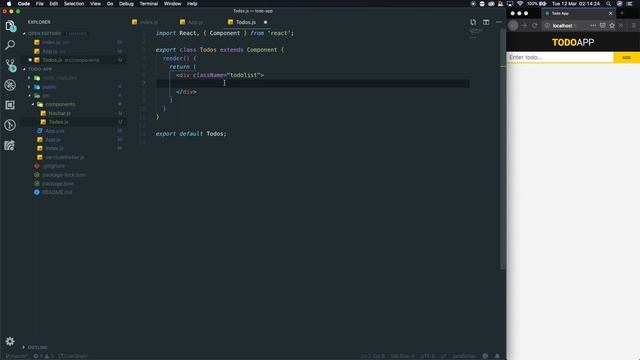640x360 pixels.
Task: Open Notification Center in menu bar
Action: click(629, 4)
